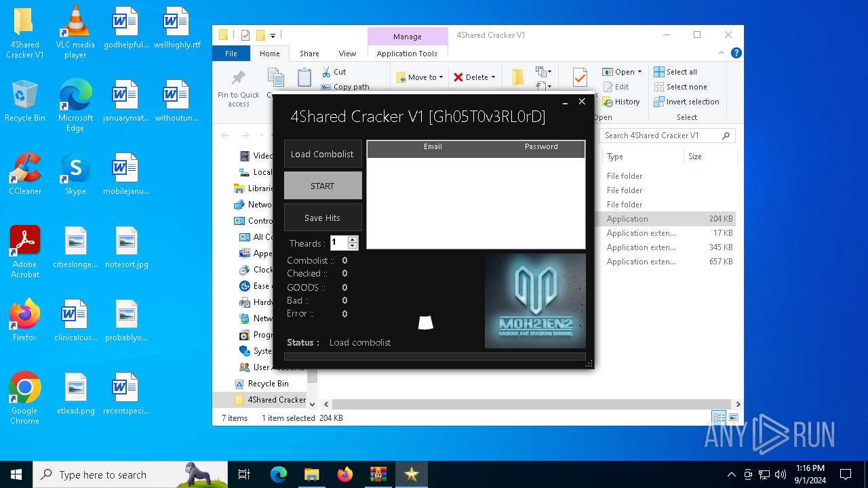
Task: Click Select all in Explorer ribbon
Action: (675, 72)
